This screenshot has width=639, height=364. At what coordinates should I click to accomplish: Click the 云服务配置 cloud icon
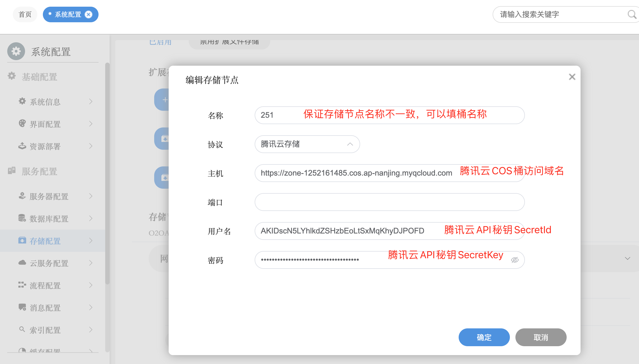pos(22,263)
